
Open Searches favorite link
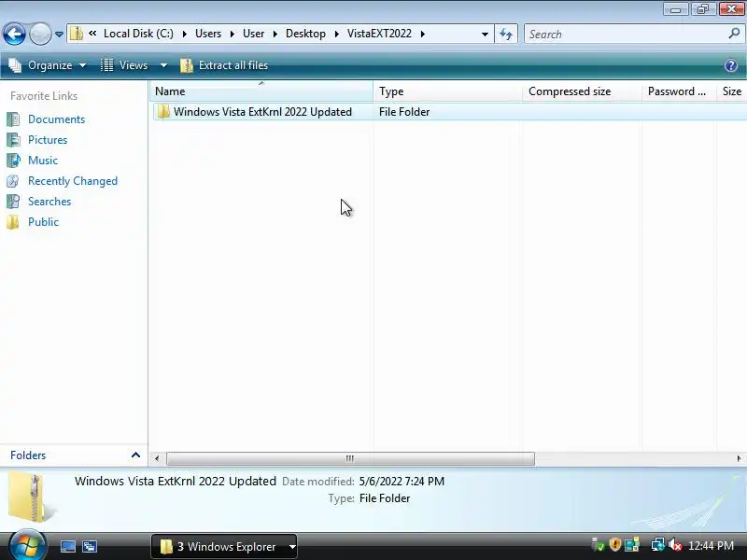pos(49,201)
